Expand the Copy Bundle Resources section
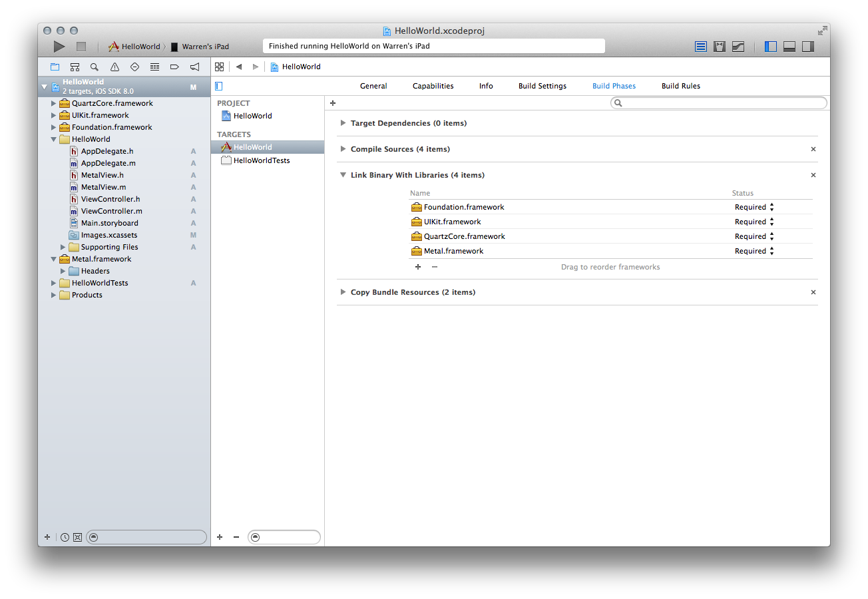868x599 pixels. 343,292
